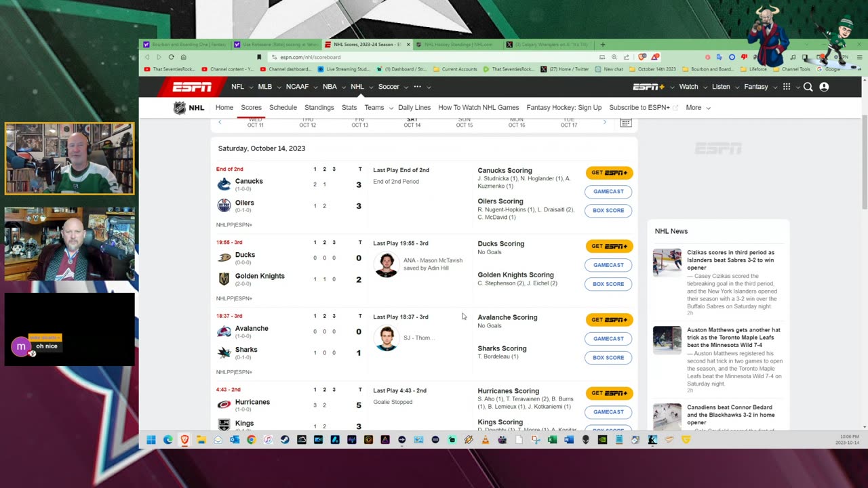The width and height of the screenshot is (868, 488).
Task: Read Auston Matthews hat trick article
Action: [x=734, y=338]
